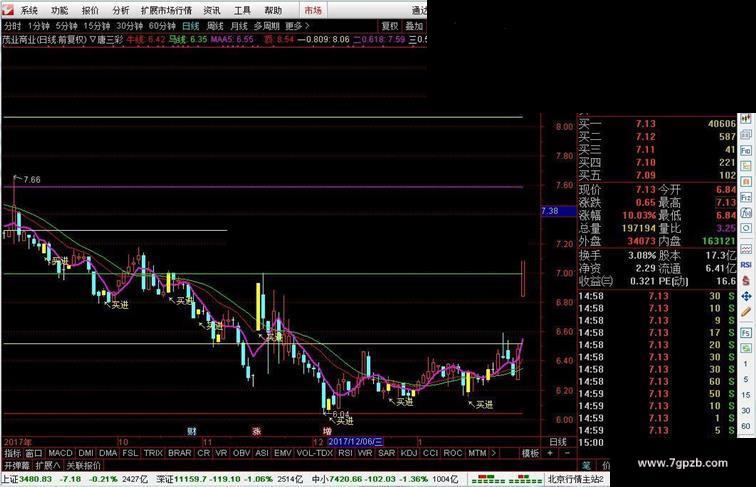Expand the 更多 periods list

[297, 26]
